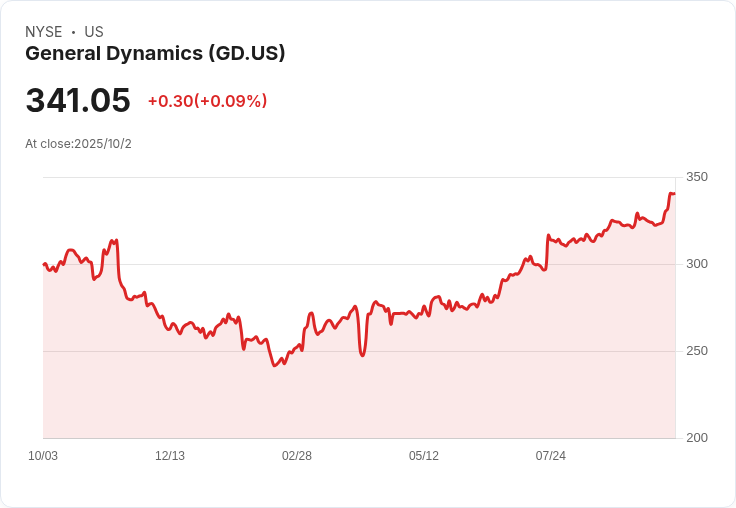736x508 pixels.
Task: Click the chart line's rightmost end point
Action: (674, 193)
